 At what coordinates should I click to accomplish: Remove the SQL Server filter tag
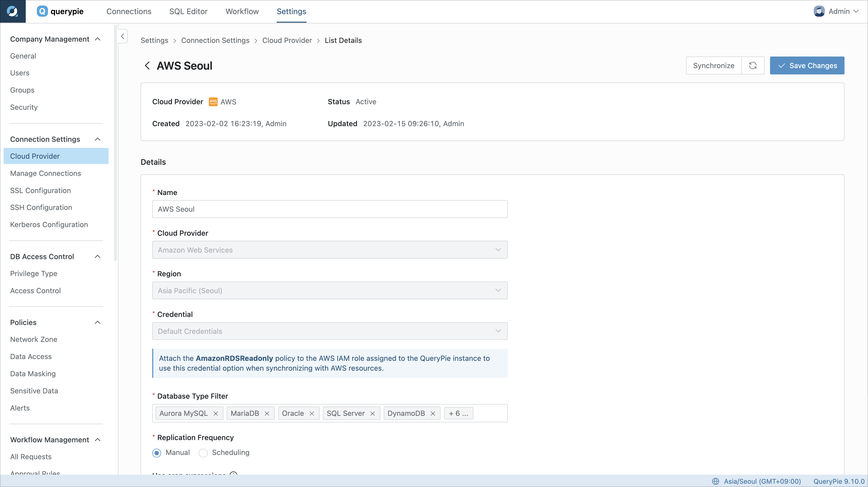(x=372, y=414)
